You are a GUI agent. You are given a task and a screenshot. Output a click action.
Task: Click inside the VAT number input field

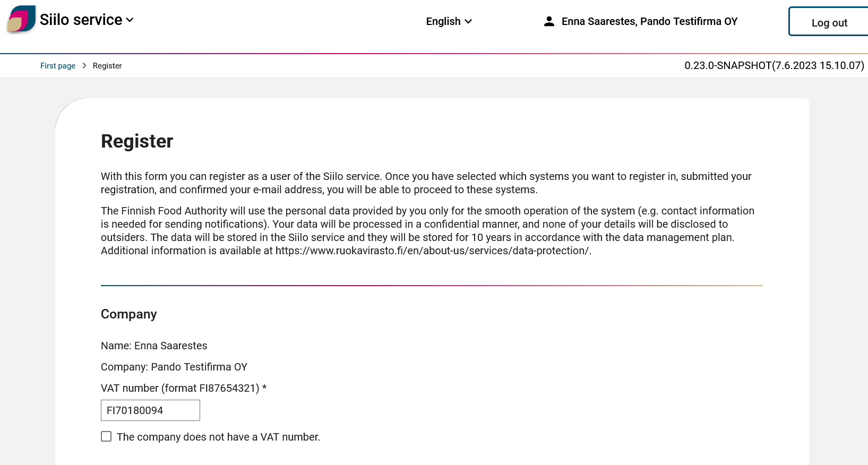click(150, 410)
